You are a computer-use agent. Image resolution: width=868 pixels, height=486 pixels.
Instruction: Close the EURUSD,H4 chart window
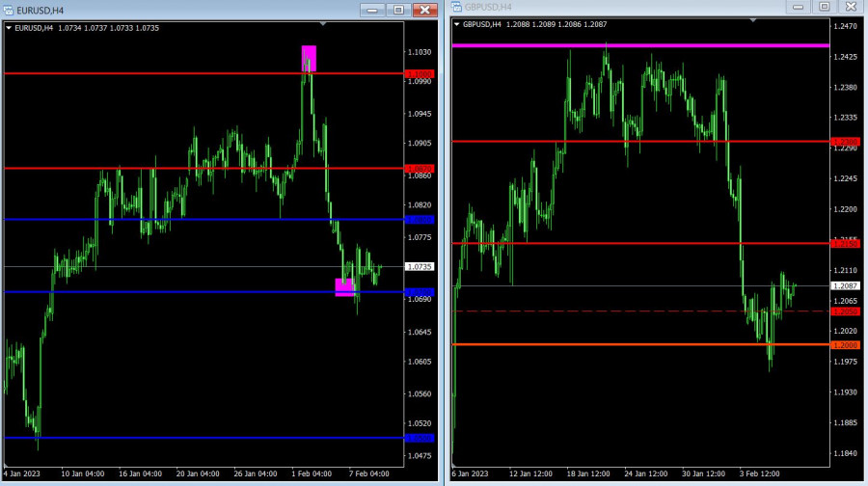tap(423, 9)
